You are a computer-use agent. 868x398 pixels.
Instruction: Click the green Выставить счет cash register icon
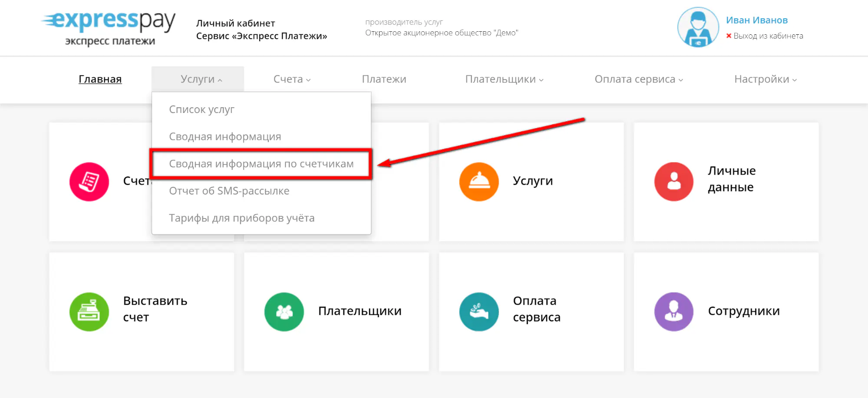pyautogui.click(x=89, y=311)
